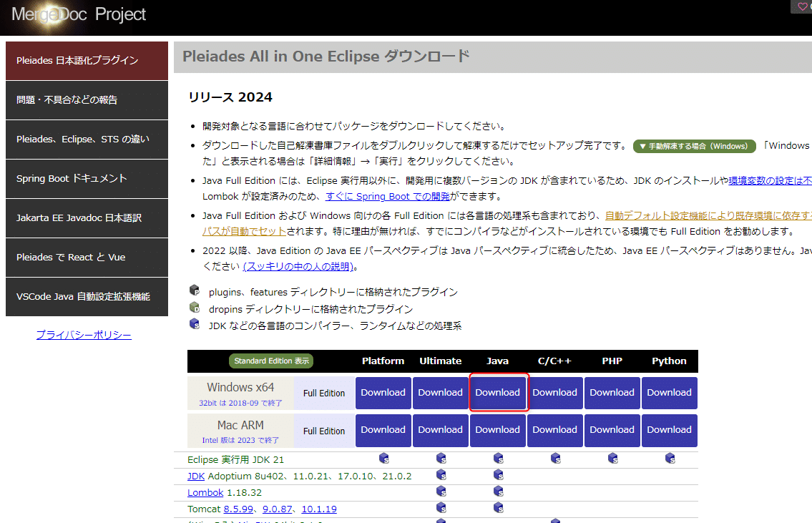
Task: Click the JDK compiler runtime legend icon
Action: pyautogui.click(x=195, y=323)
